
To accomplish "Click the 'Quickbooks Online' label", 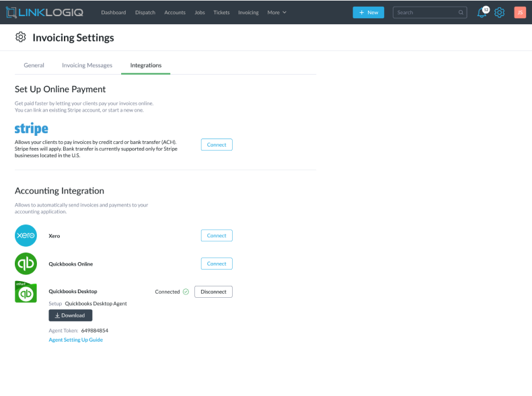I will 71,264.
